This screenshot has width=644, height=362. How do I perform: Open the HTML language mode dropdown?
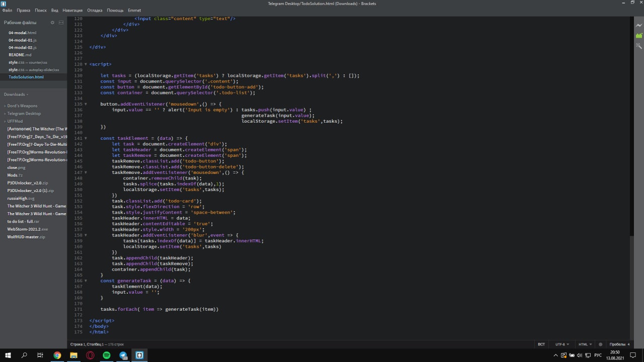tap(585, 344)
